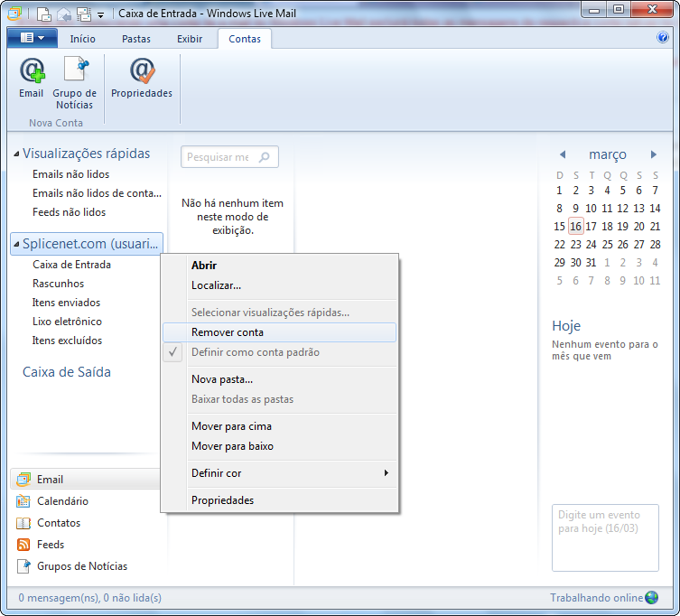Open the Grupos de Notícias shortcut
The image size is (680, 616).
click(71, 566)
